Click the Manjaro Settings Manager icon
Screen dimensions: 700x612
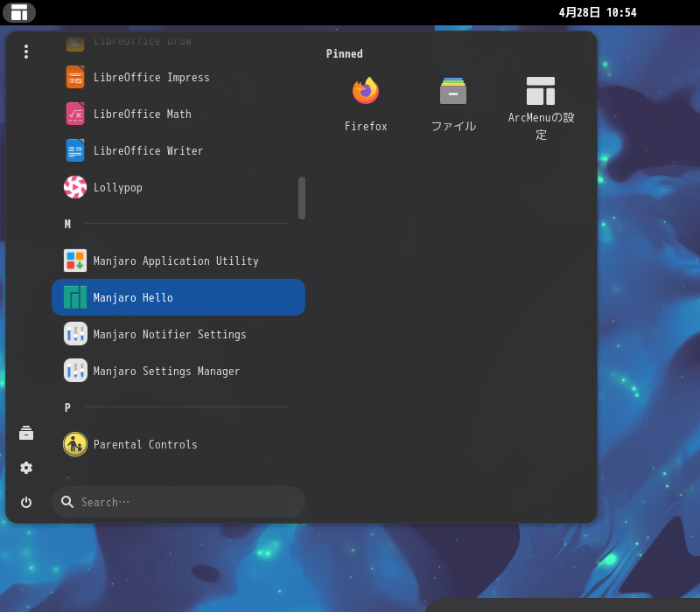pos(75,371)
